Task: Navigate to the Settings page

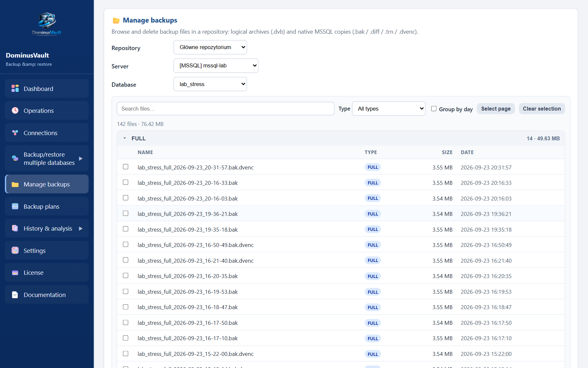Action: point(47,251)
